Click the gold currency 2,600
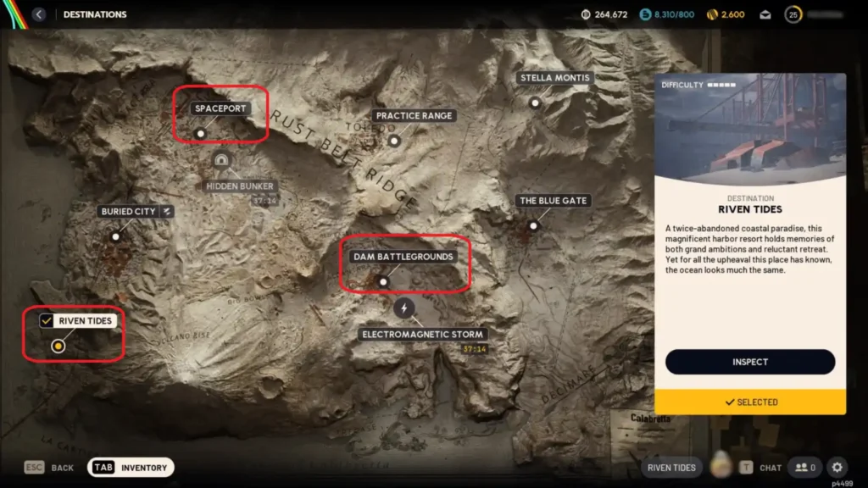This screenshot has height=488, width=868. tap(726, 14)
